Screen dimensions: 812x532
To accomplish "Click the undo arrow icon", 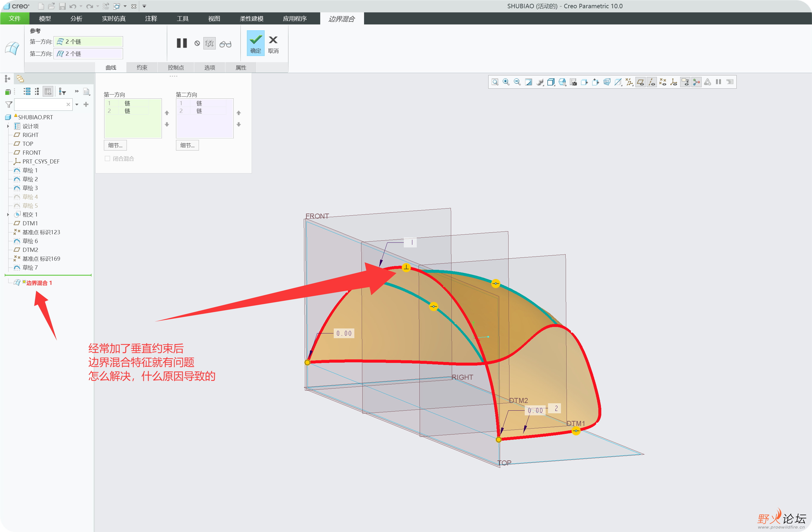I will coord(73,6).
